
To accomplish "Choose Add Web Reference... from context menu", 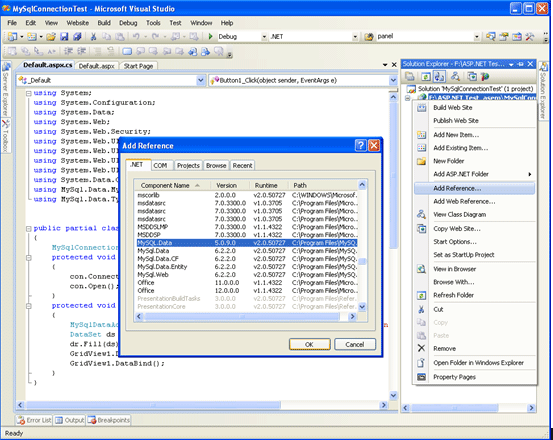I will (x=474, y=201).
